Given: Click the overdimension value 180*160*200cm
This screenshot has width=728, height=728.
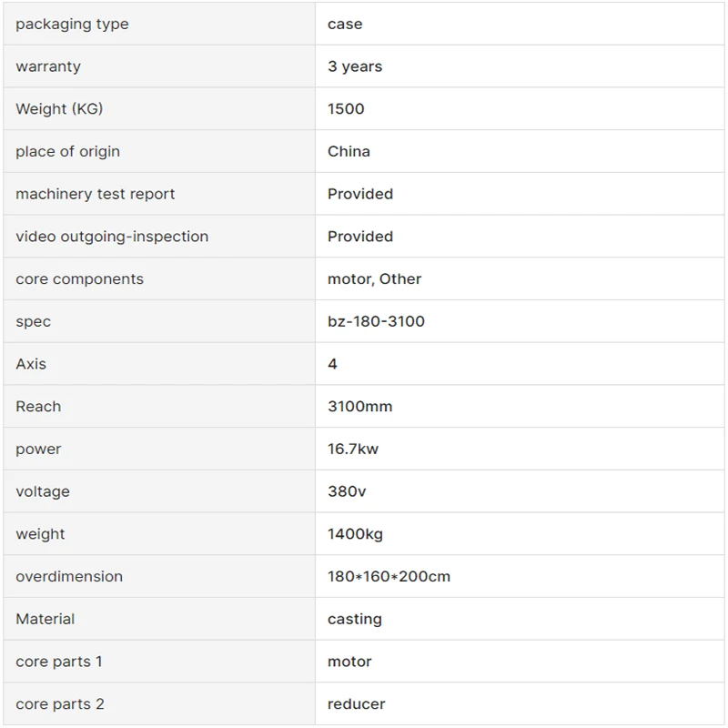Looking at the screenshot, I should tap(389, 576).
